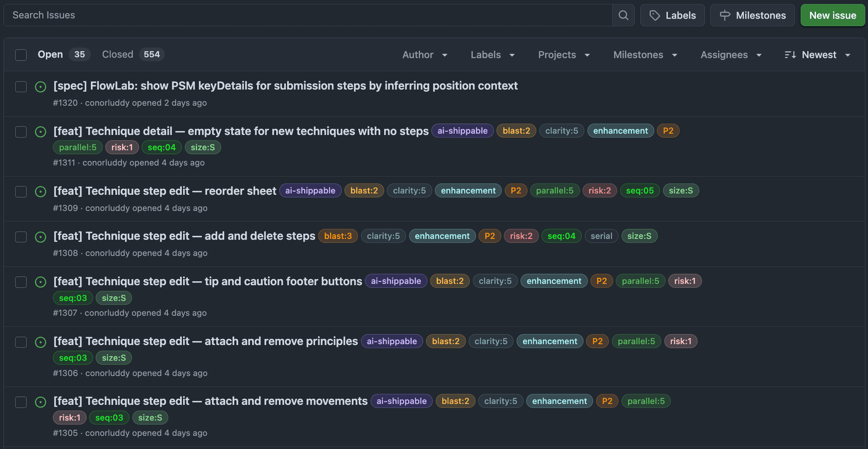Tick the select-all issues checkbox
The height and width of the screenshot is (449, 868).
click(x=21, y=55)
